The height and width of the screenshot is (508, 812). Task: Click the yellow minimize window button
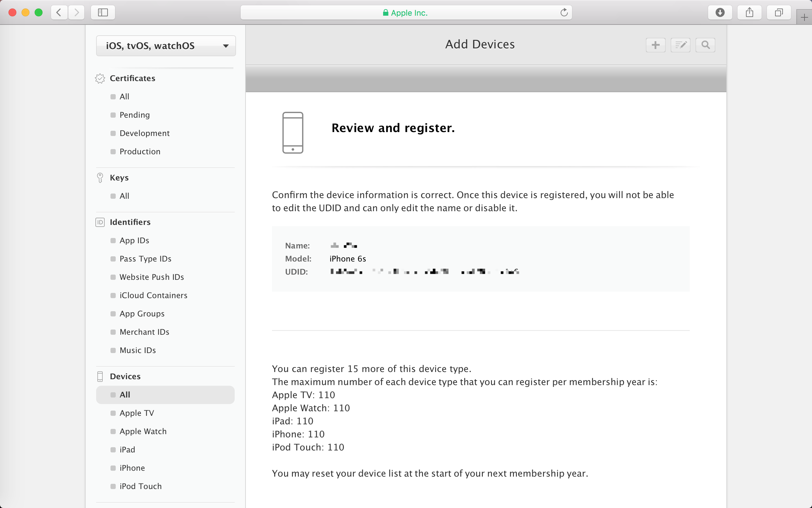25,13
